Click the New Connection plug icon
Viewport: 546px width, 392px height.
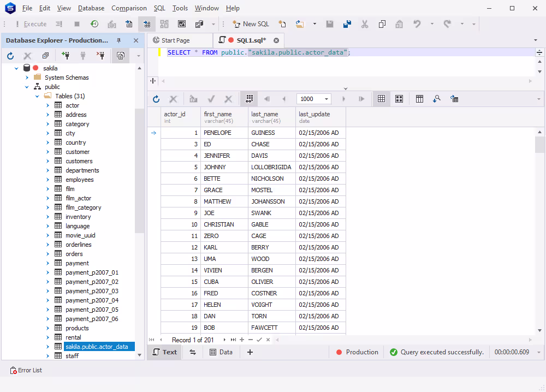point(66,56)
